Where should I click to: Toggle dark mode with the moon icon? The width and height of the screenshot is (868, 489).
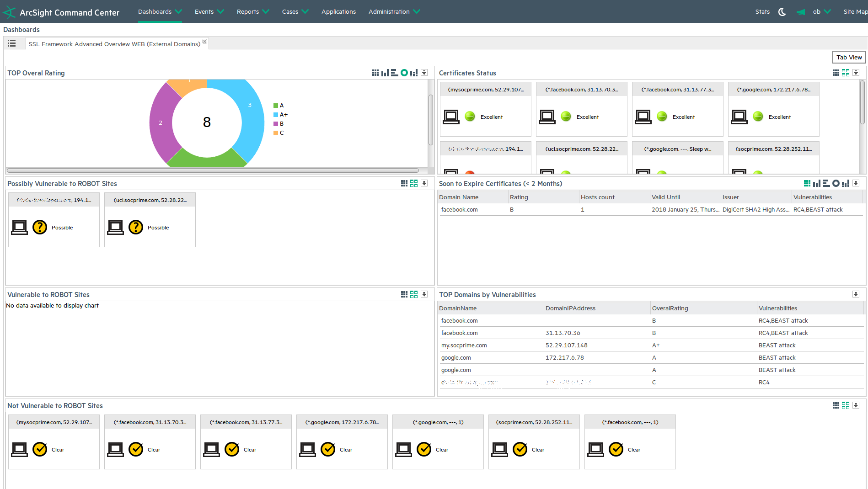tap(782, 12)
